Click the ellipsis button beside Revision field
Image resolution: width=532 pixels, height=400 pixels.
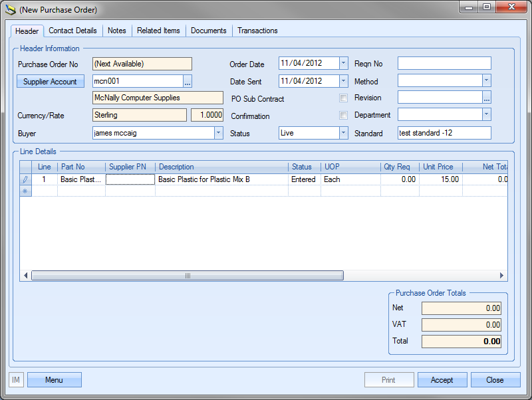(487, 98)
